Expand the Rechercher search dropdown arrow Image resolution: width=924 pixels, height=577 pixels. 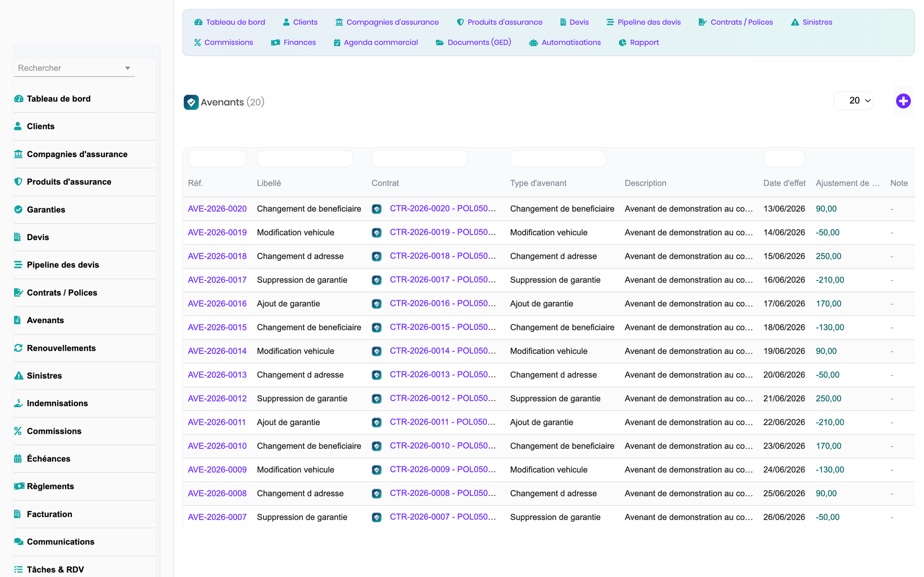pyautogui.click(x=127, y=68)
